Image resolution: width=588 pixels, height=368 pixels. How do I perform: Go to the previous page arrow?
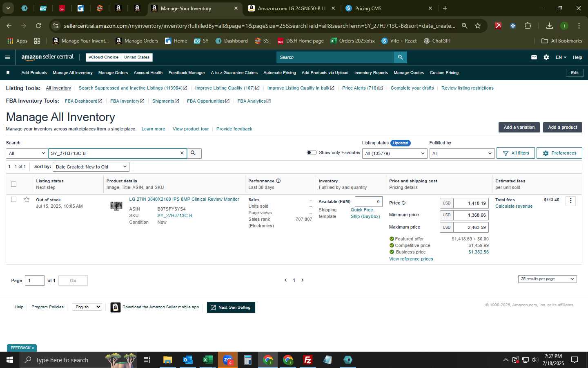285,280
